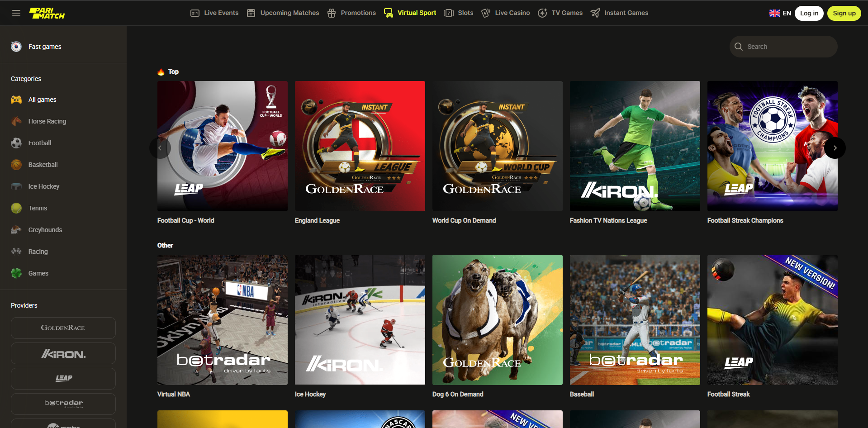Filter by Kiron provider
Image resolution: width=868 pixels, height=428 pixels.
(x=63, y=353)
